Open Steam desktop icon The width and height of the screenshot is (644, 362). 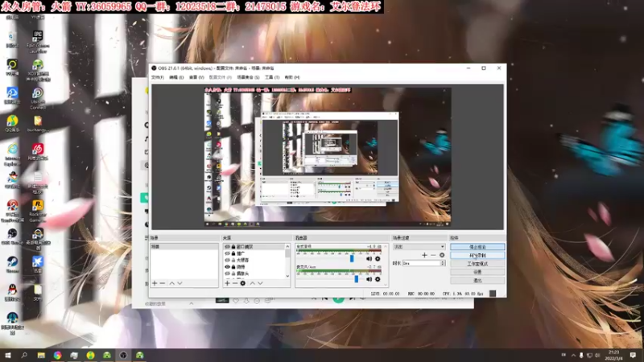pos(12,265)
